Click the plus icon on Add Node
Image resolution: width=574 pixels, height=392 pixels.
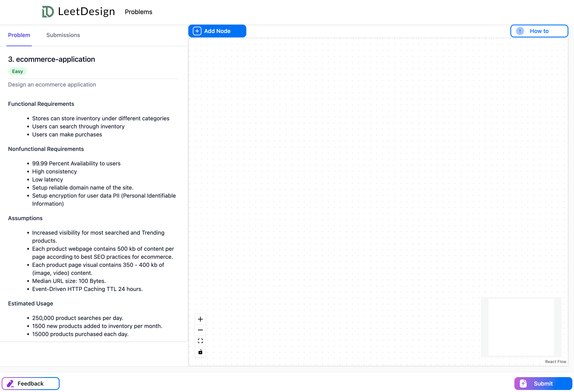197,31
